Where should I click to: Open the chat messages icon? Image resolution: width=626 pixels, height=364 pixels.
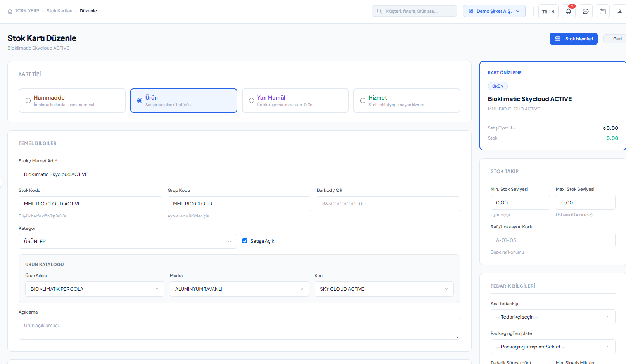click(586, 11)
